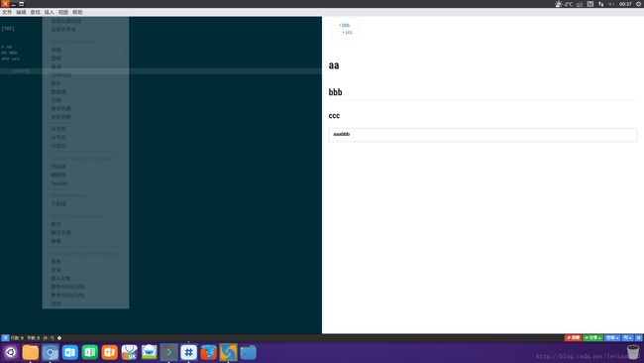Open the UK Software Center dock icon

pos(130,352)
